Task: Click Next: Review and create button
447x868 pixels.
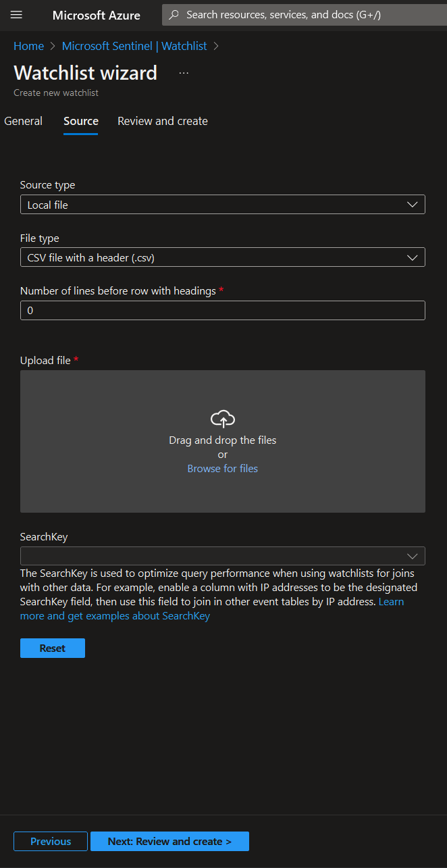Action: (169, 841)
